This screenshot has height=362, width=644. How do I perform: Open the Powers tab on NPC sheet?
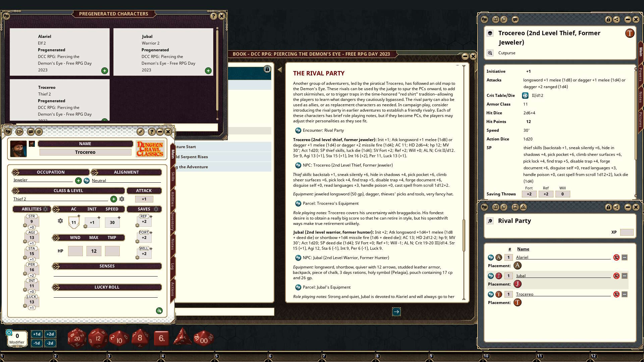[x=640, y=74]
